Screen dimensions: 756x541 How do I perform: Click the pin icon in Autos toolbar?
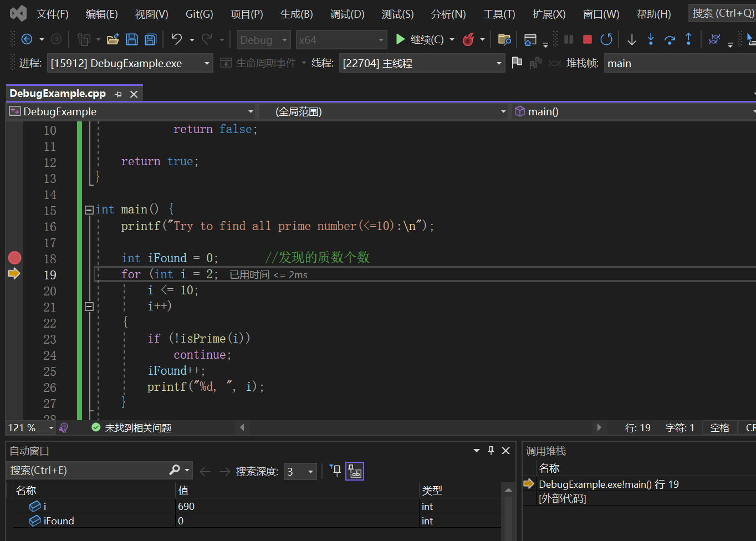pos(335,471)
